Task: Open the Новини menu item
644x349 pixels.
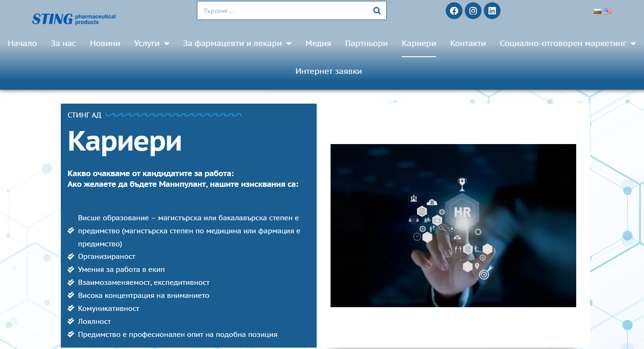Action: [x=105, y=43]
